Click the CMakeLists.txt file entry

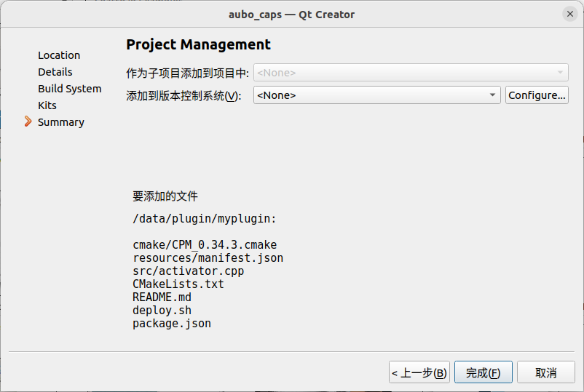(x=178, y=284)
